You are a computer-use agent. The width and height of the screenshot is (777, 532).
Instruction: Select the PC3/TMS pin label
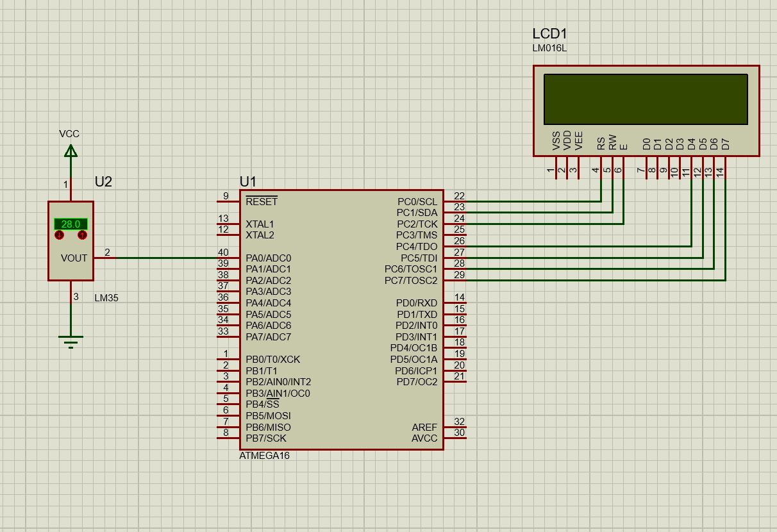click(x=417, y=235)
